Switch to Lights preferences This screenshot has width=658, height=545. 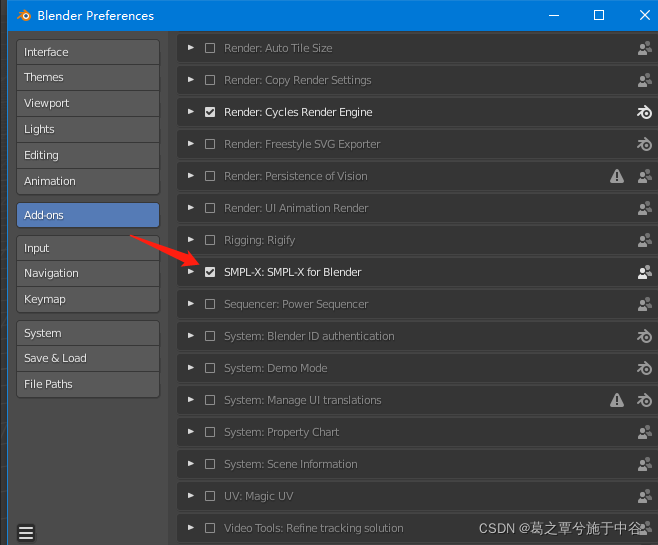pyautogui.click(x=88, y=129)
